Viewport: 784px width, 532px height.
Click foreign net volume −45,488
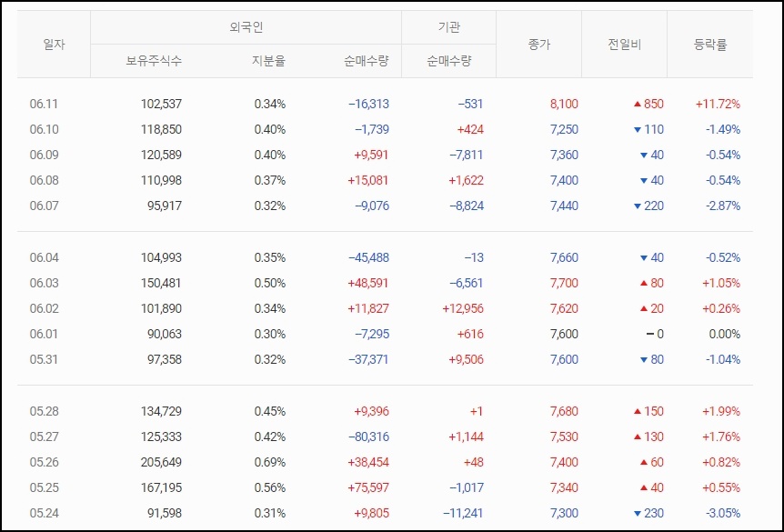pos(368,257)
